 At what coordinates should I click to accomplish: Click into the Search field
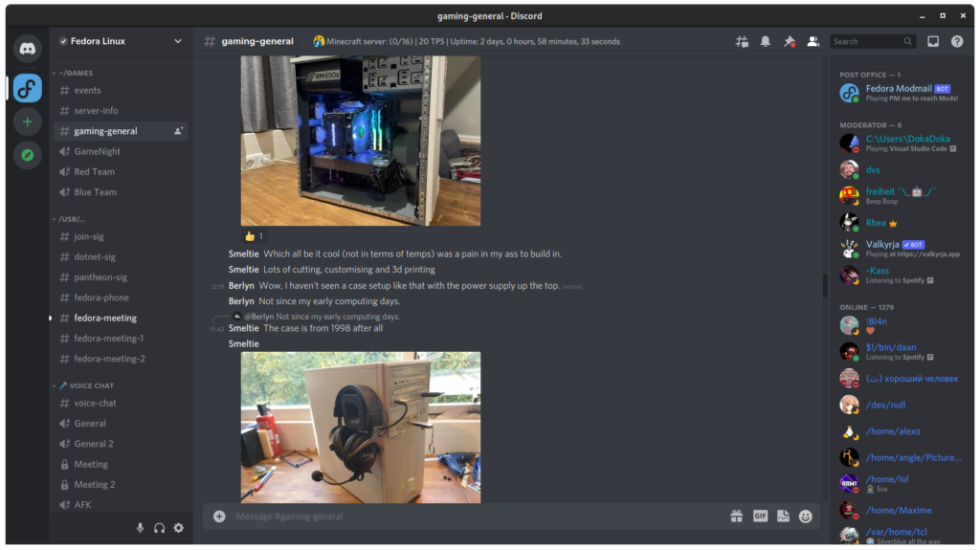873,42
